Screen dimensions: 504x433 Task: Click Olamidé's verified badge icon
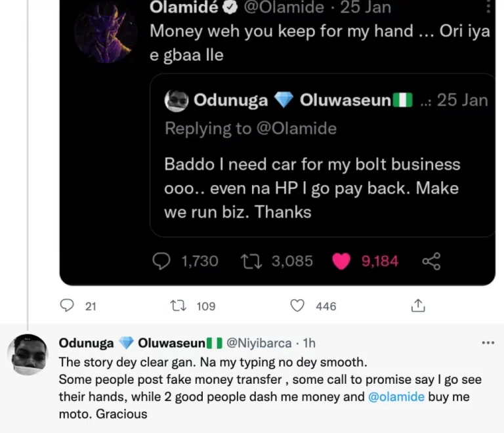(231, 8)
